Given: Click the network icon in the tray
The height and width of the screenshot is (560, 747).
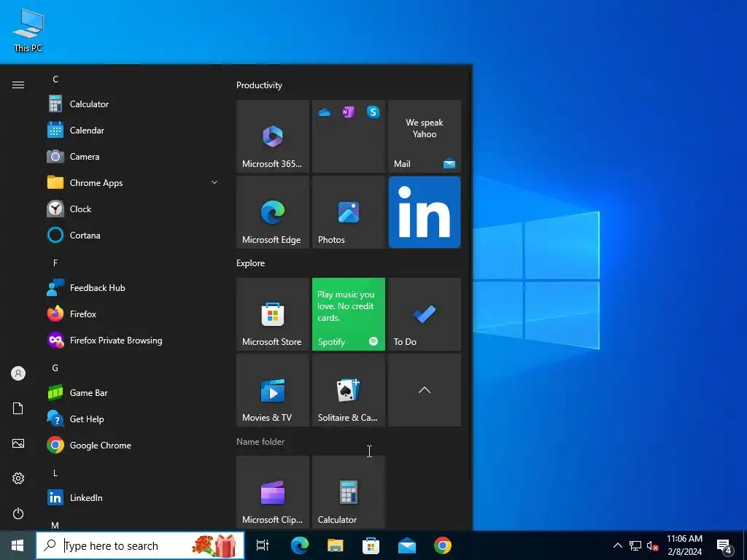Looking at the screenshot, I should tap(635, 545).
